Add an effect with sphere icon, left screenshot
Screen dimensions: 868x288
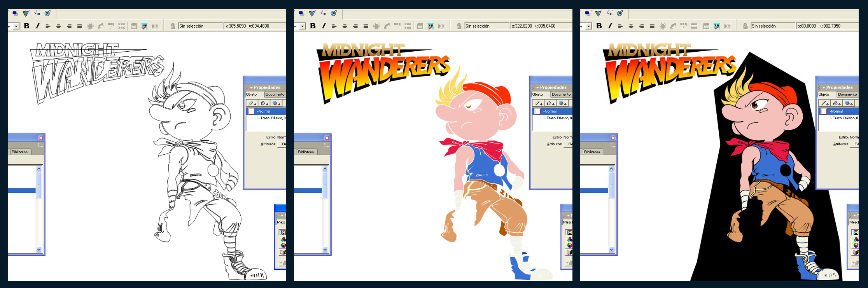coord(277,103)
